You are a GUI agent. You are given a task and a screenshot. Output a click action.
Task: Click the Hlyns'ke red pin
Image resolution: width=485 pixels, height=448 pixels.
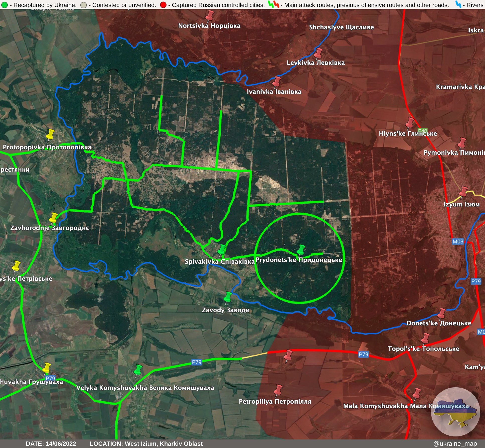pos(410,122)
